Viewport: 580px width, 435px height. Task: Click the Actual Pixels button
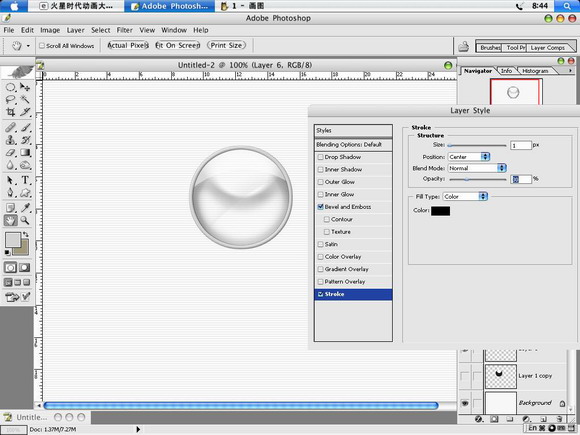tap(128, 45)
